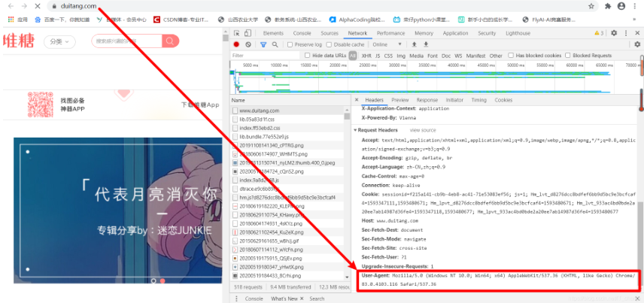
Task: Open the Timing tab of the request
Action: pyautogui.click(x=479, y=100)
